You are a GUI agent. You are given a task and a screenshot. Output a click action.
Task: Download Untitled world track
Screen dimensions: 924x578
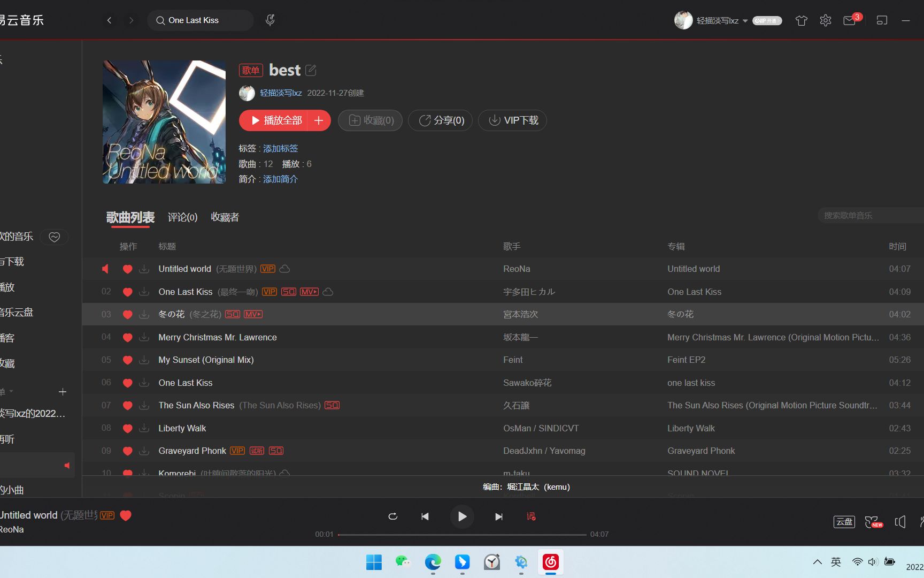click(144, 269)
